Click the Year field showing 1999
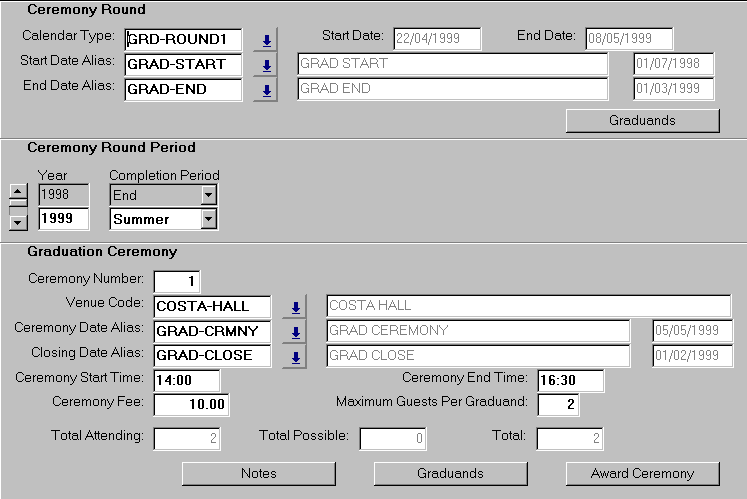 pyautogui.click(x=64, y=219)
